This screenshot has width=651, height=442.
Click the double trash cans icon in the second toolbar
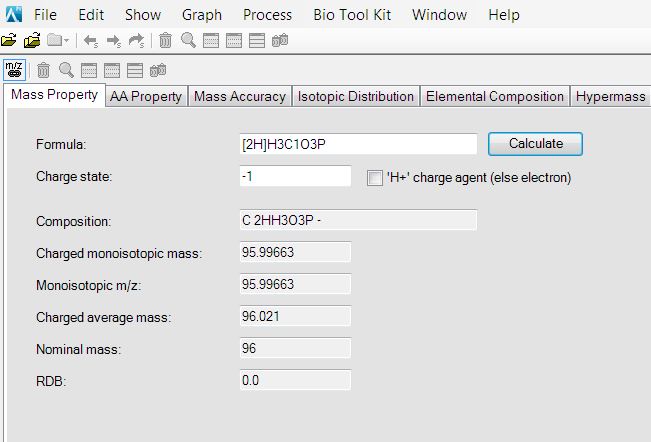click(x=158, y=71)
